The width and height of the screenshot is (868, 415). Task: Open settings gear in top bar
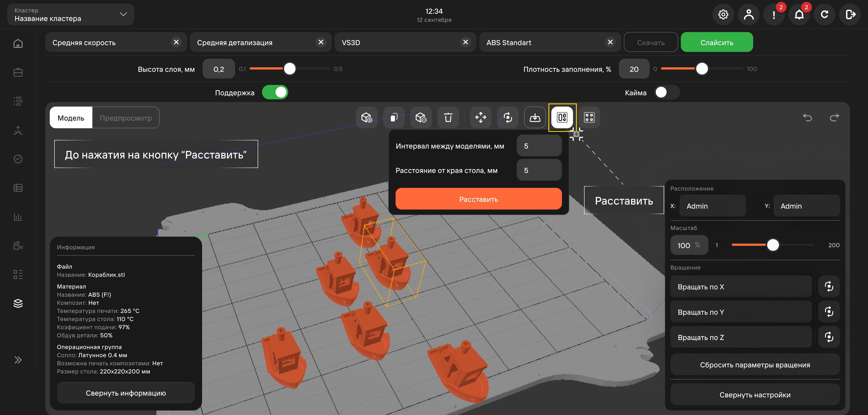click(x=723, y=14)
